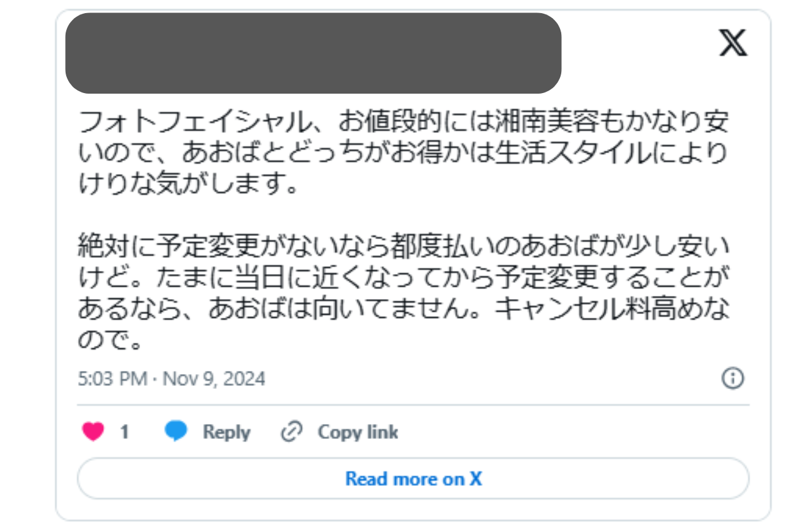Click the letter X in Read more button

[x=476, y=479]
